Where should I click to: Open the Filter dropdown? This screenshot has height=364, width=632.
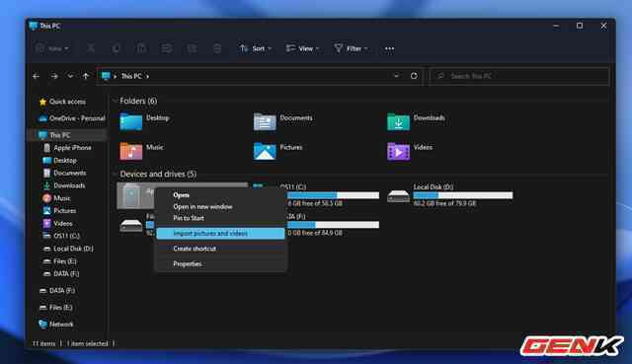pos(352,48)
